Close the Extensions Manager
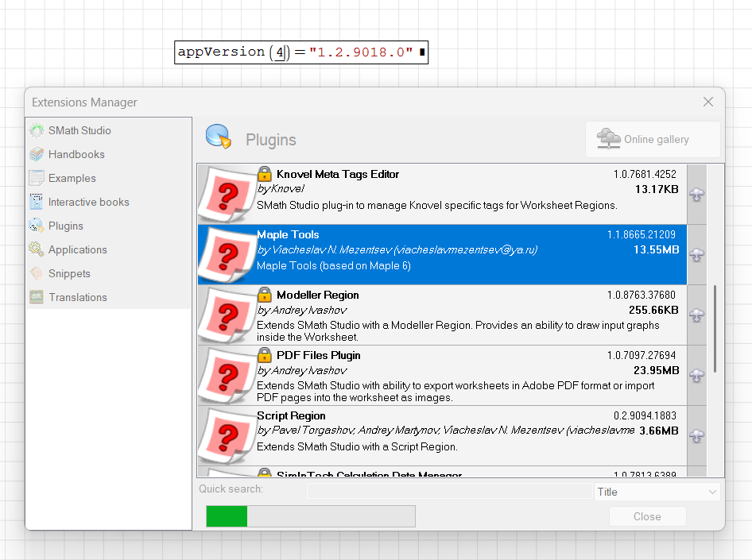 pos(707,102)
